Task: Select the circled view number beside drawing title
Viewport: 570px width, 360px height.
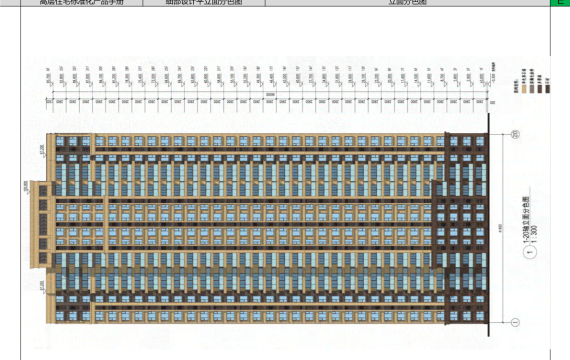Action: coord(530,252)
